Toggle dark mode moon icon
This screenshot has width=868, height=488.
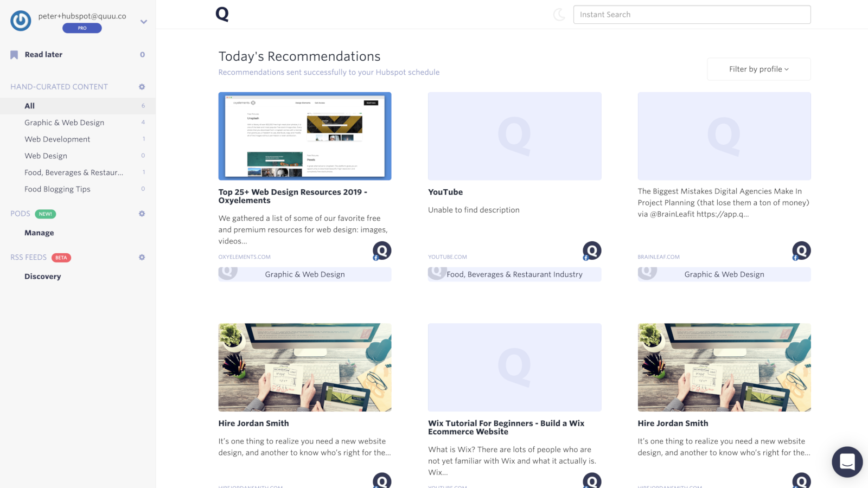(x=559, y=15)
